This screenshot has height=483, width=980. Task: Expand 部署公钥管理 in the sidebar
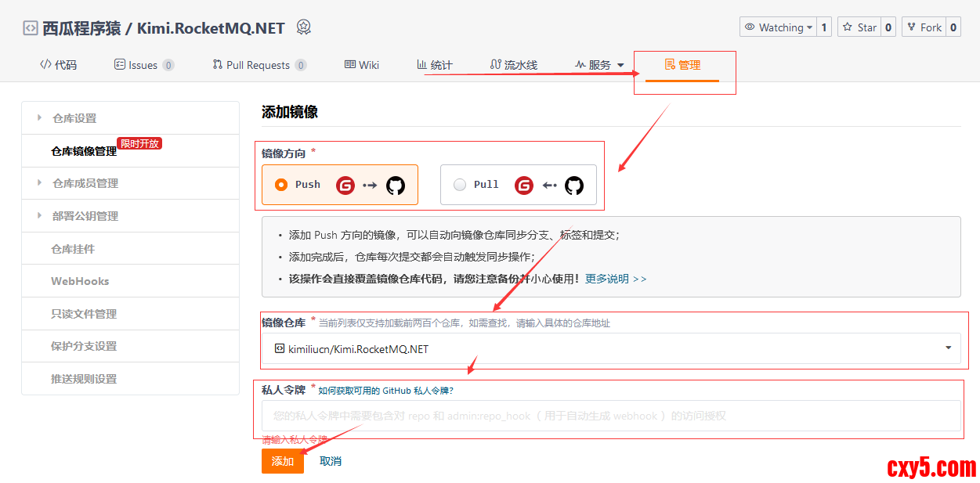pos(85,216)
